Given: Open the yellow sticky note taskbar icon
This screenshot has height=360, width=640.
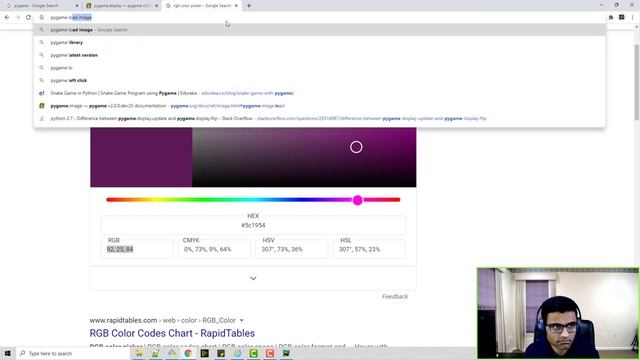Looking at the screenshot, I should [221, 353].
